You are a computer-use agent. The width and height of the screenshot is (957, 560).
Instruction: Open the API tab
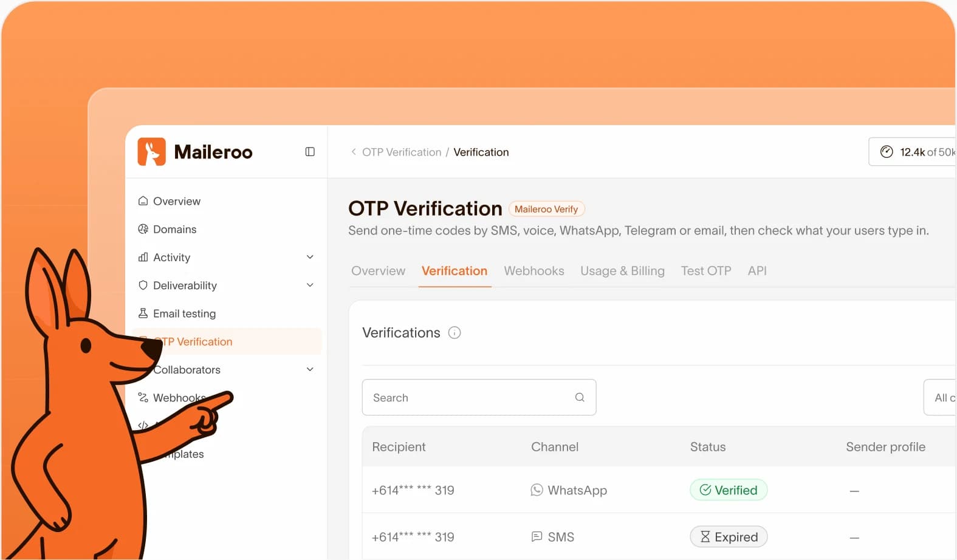pyautogui.click(x=757, y=271)
